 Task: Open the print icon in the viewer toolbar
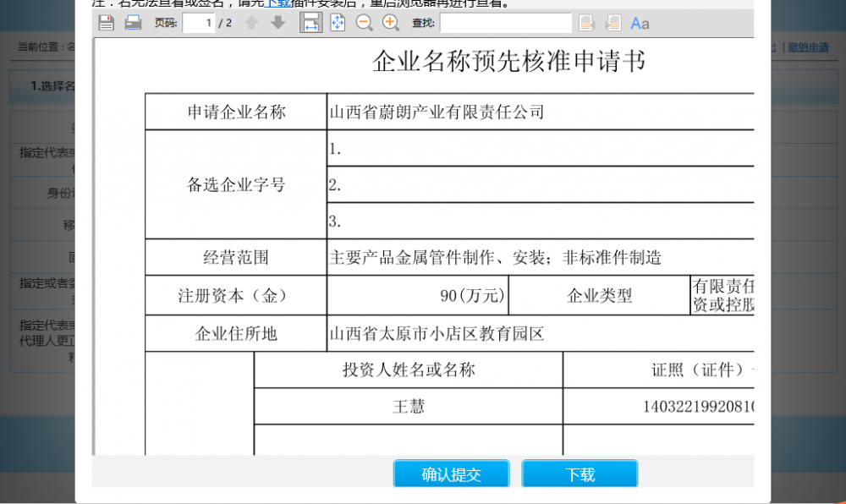click(131, 23)
